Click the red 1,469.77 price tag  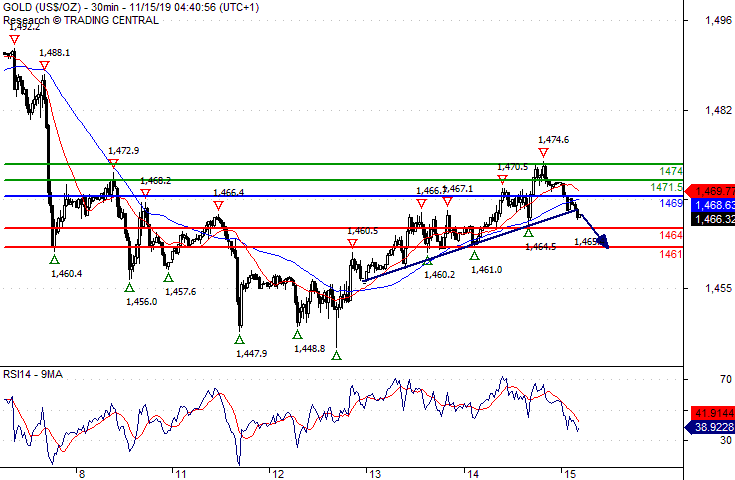(710, 191)
